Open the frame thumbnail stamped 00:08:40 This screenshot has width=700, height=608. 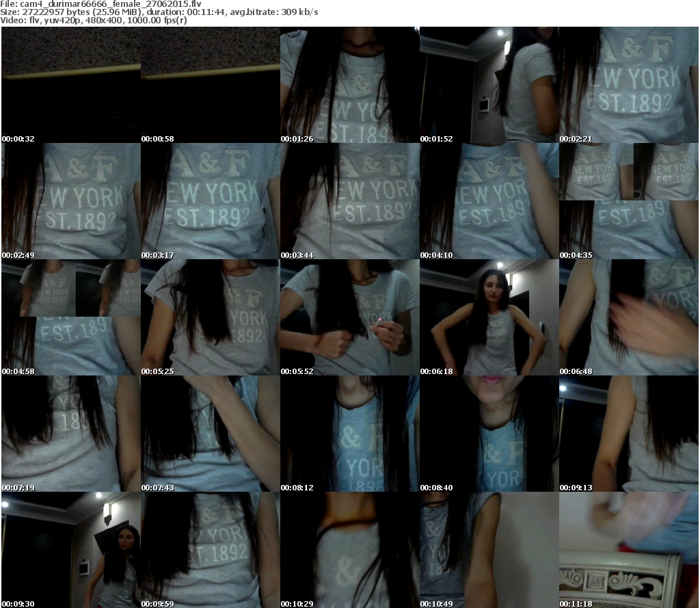489,434
